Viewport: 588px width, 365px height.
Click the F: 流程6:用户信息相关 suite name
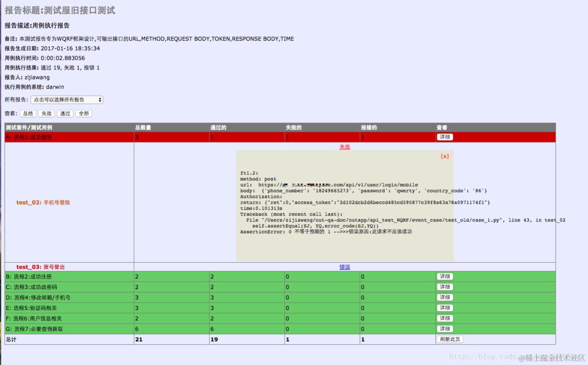pyautogui.click(x=34, y=318)
